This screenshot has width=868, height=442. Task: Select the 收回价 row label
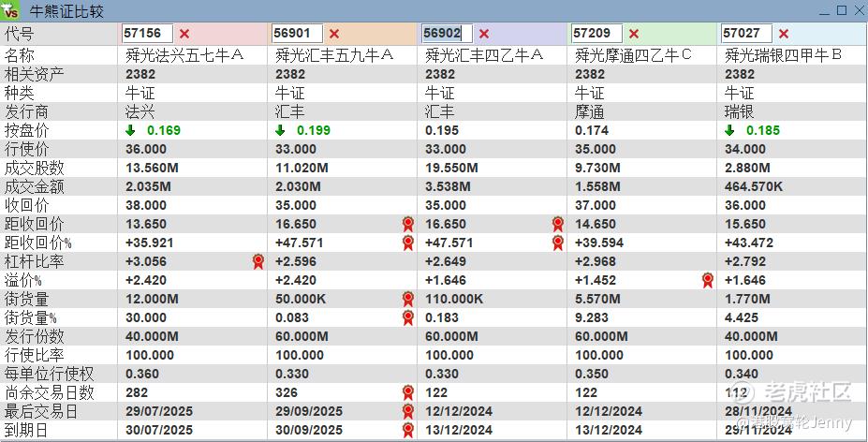coord(26,205)
